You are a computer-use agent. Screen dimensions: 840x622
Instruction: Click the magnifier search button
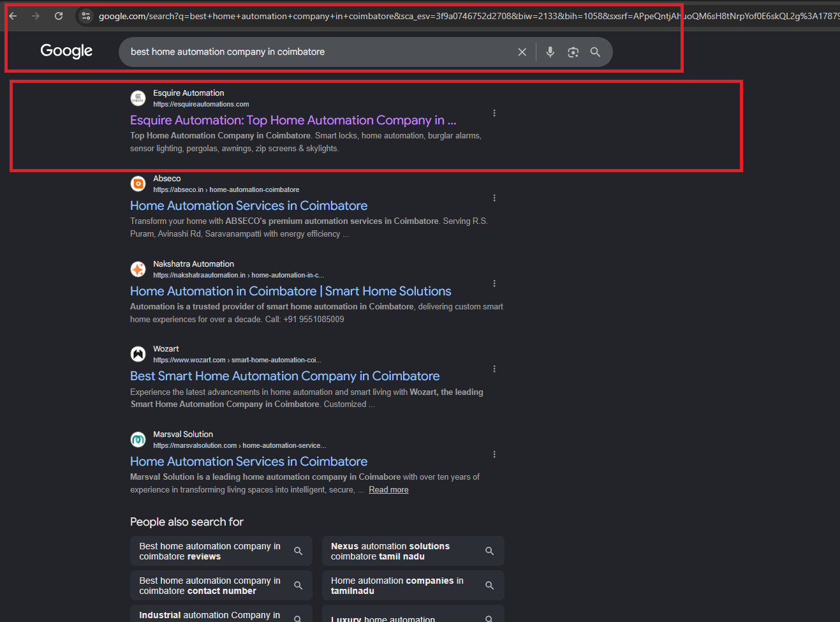coord(595,52)
